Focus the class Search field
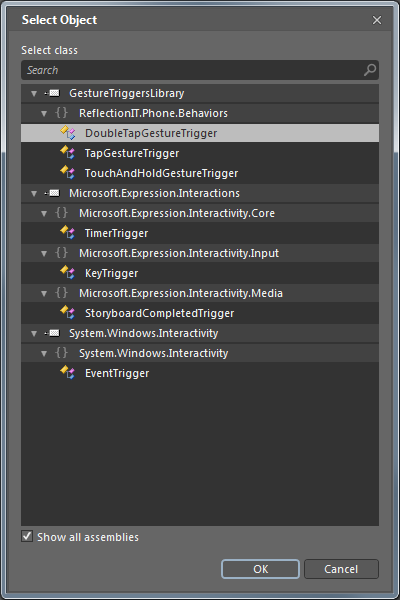400x600 pixels. 200,70
